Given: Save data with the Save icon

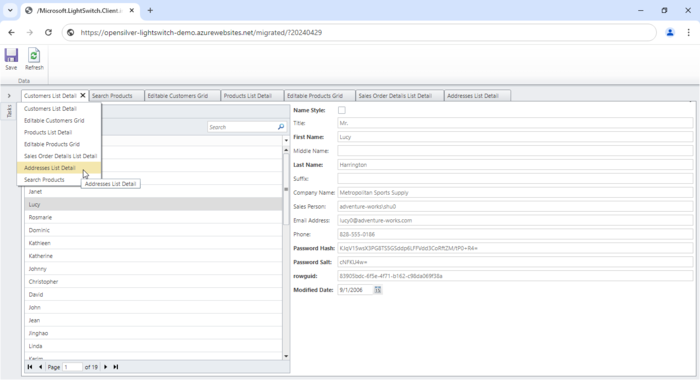Looking at the screenshot, I should coord(11,59).
